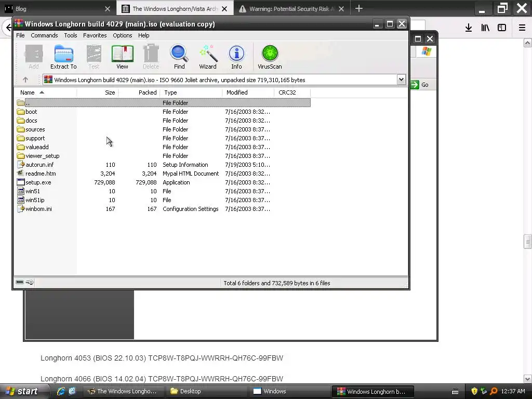
Task: Switch to Windows taskbar button
Action: point(289,391)
